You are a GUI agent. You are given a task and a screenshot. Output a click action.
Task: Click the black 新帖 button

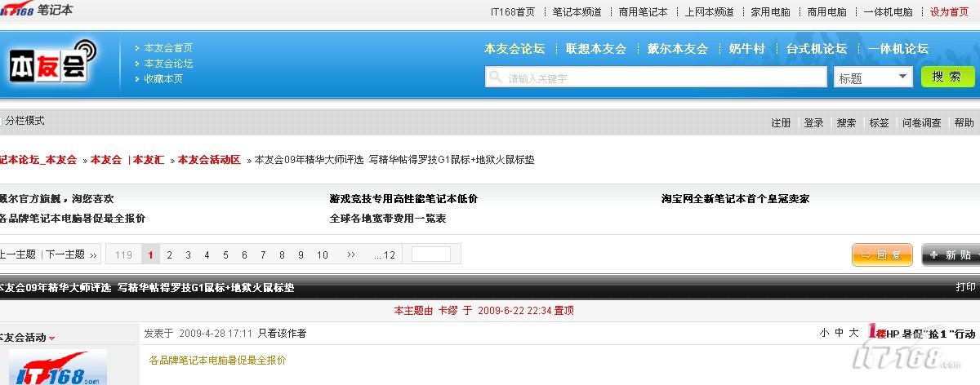click(951, 254)
